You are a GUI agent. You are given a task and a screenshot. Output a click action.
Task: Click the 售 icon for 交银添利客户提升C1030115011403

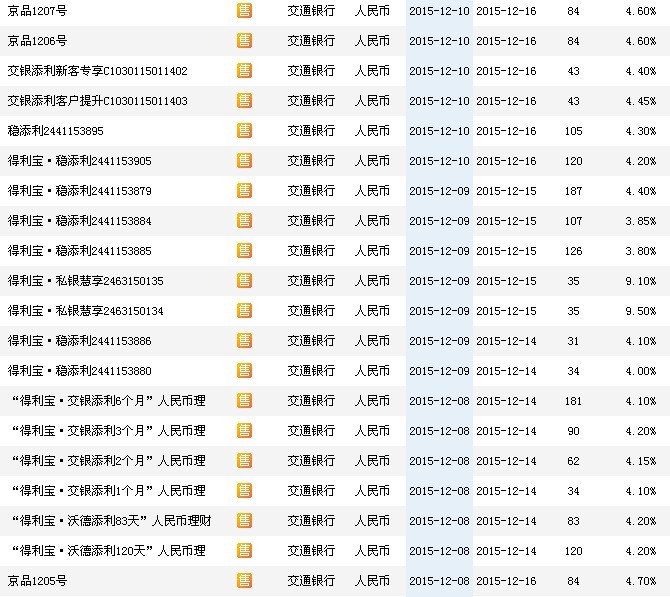244,101
